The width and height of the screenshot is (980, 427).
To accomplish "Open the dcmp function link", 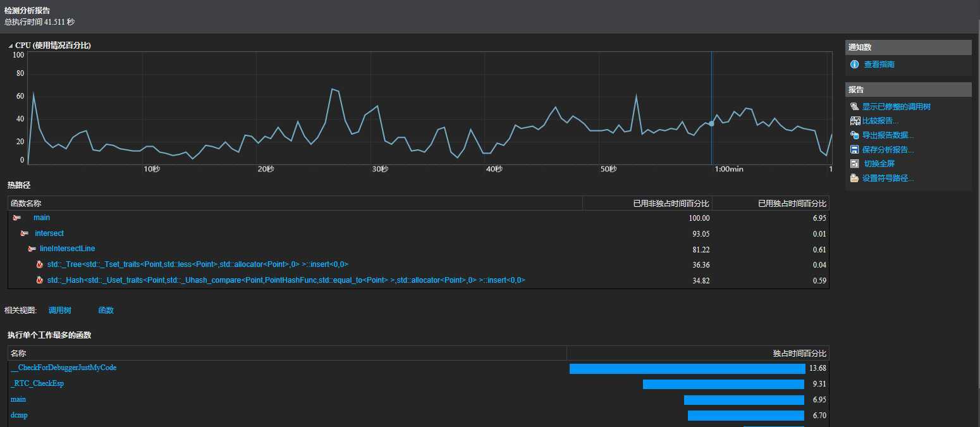I will click(19, 416).
